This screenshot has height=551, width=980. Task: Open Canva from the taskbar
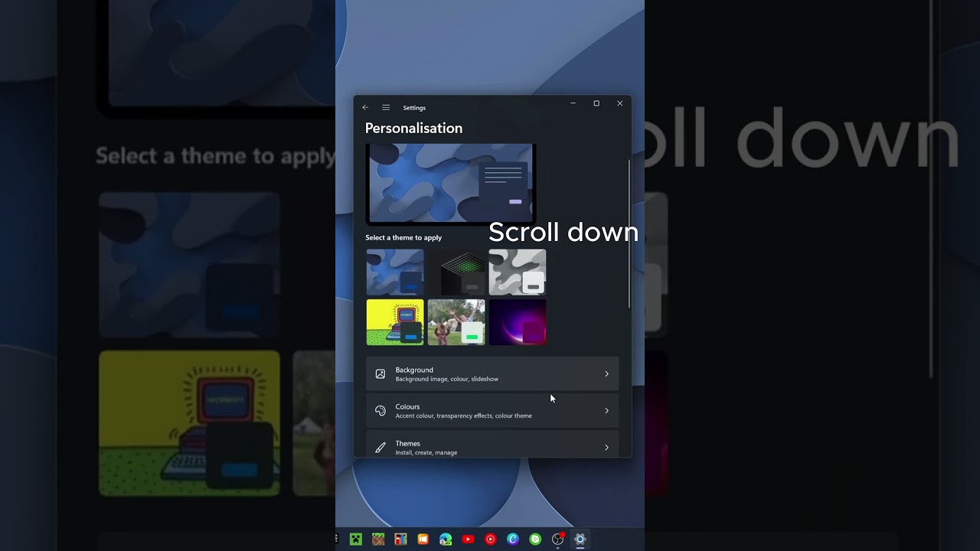click(513, 540)
